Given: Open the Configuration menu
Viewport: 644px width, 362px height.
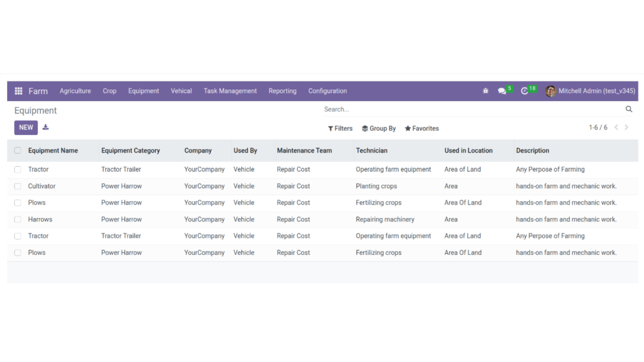Looking at the screenshot, I should click(327, 91).
